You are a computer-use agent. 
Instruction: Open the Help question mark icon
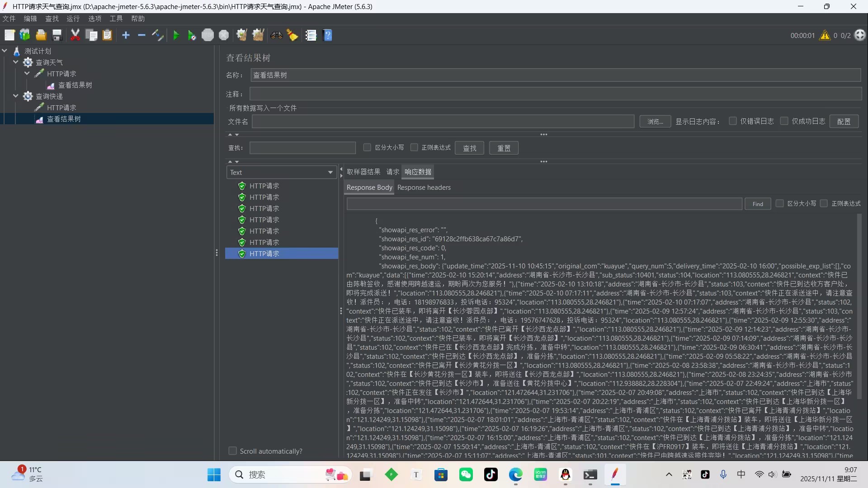click(328, 35)
